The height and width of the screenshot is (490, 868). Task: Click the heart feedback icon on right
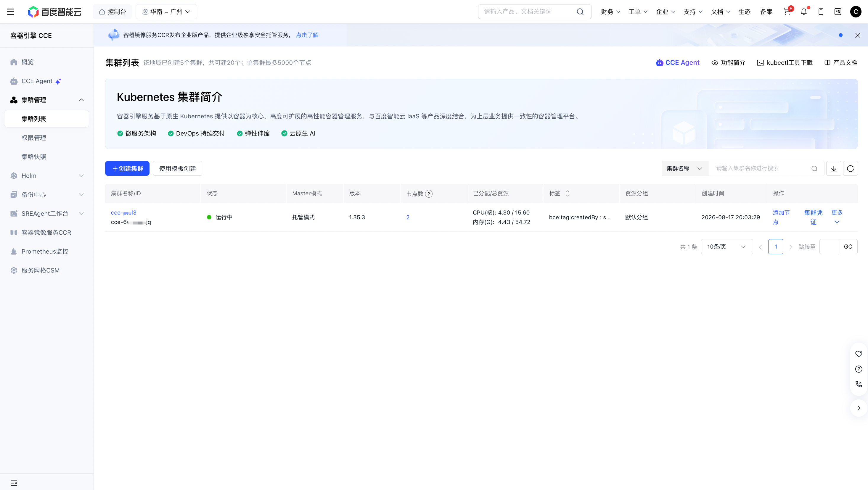[x=859, y=354]
